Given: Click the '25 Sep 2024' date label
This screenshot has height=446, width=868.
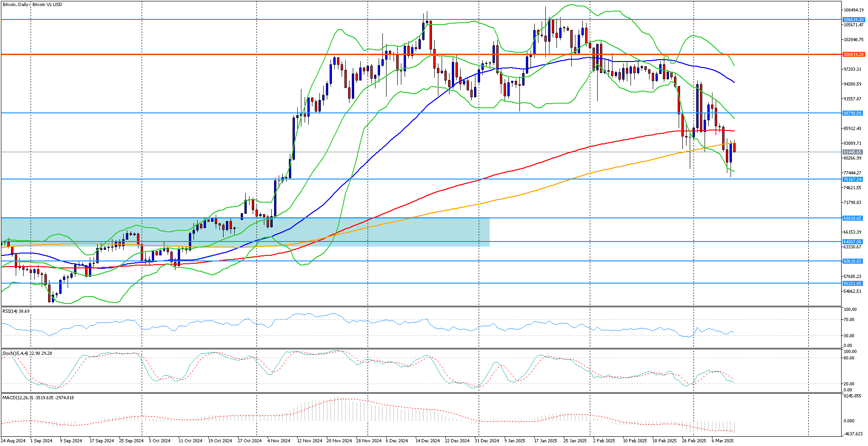Looking at the screenshot, I should [131, 441].
